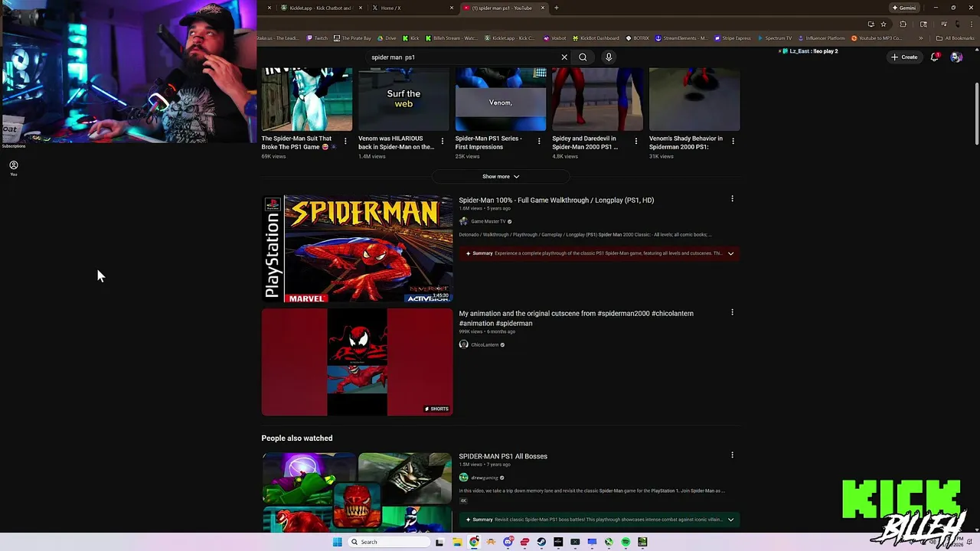
Task: Open the YouTube account avatar menu
Action: coord(956,57)
